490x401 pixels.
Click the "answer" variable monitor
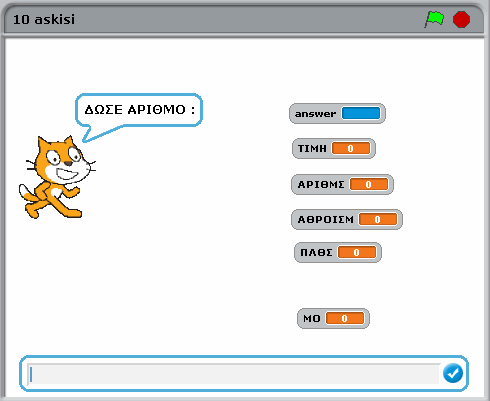[337, 113]
